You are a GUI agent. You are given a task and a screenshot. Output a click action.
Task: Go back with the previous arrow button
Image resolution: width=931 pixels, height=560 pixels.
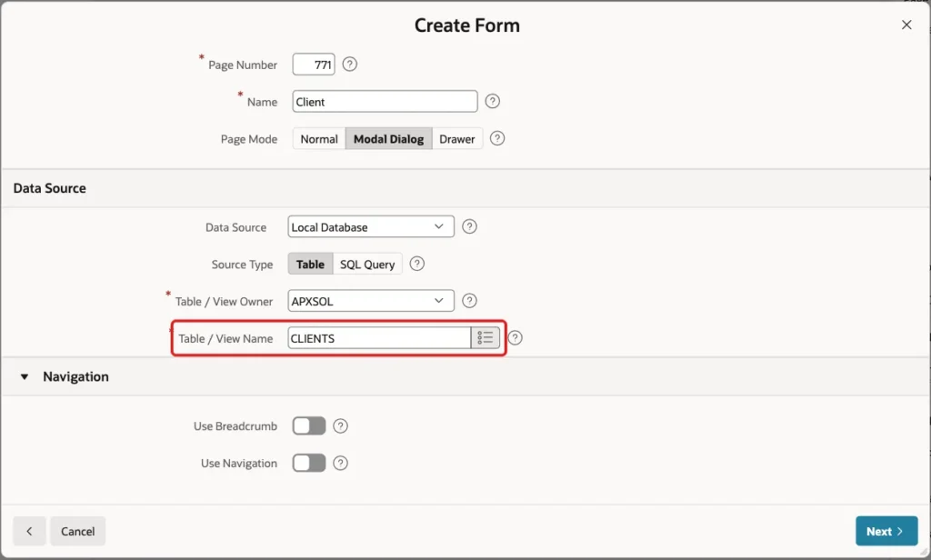pyautogui.click(x=29, y=531)
